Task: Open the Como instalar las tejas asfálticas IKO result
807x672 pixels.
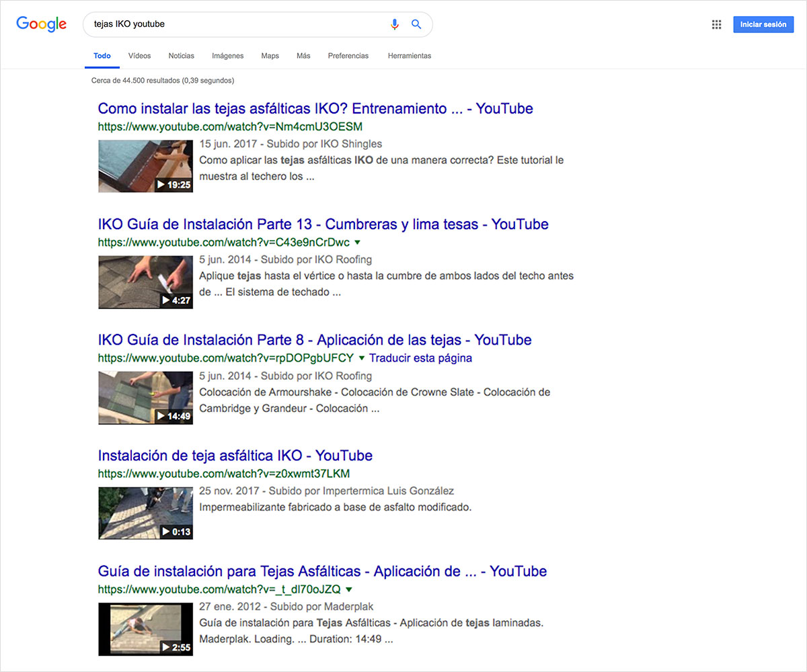Action: [x=315, y=108]
